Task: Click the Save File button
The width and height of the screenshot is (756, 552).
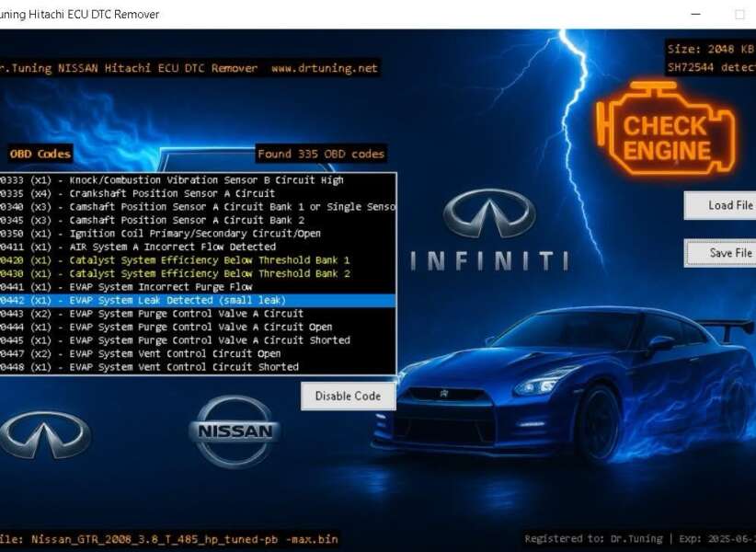Action: tap(720, 253)
